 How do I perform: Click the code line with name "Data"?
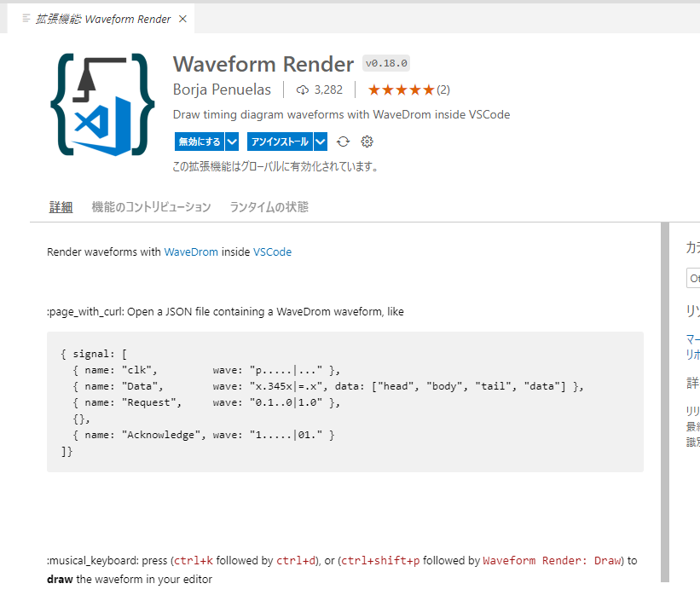click(x=328, y=386)
